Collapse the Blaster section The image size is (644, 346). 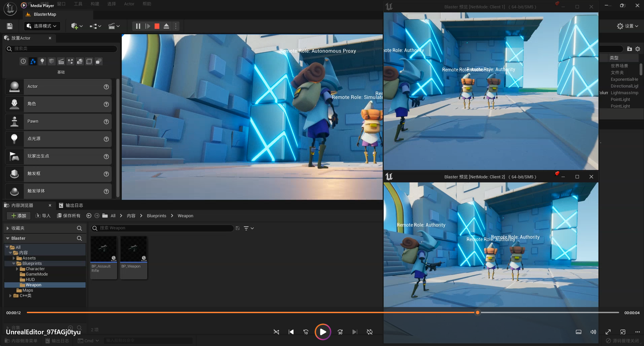click(x=8, y=238)
